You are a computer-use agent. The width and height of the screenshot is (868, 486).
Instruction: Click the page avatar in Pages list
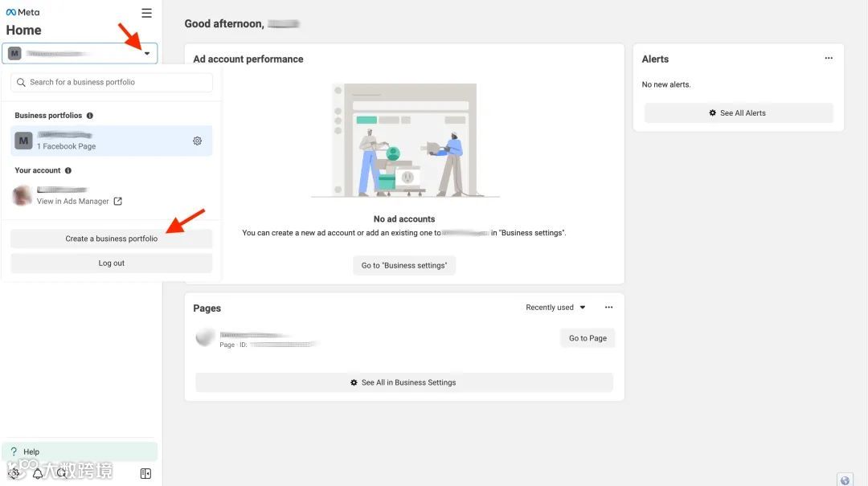(x=205, y=337)
